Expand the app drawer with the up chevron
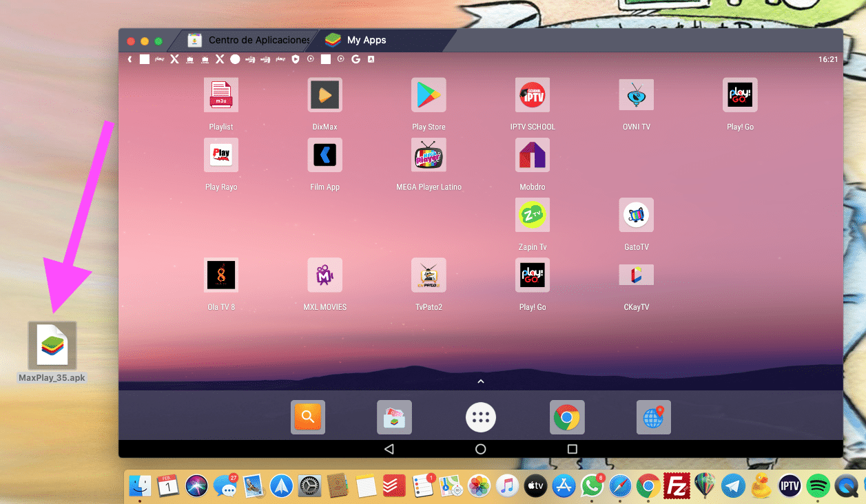866x504 pixels. 480,380
